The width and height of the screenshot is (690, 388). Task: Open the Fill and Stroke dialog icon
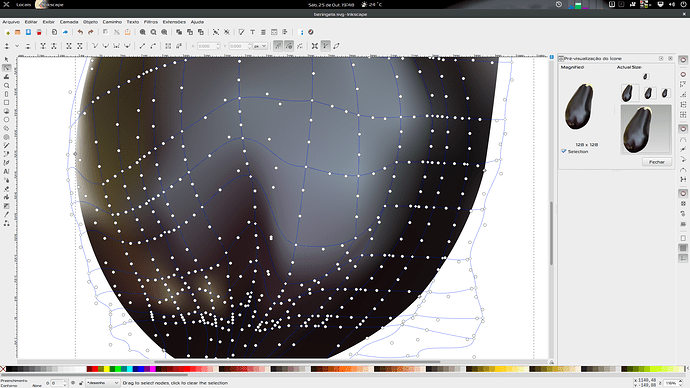click(242, 32)
